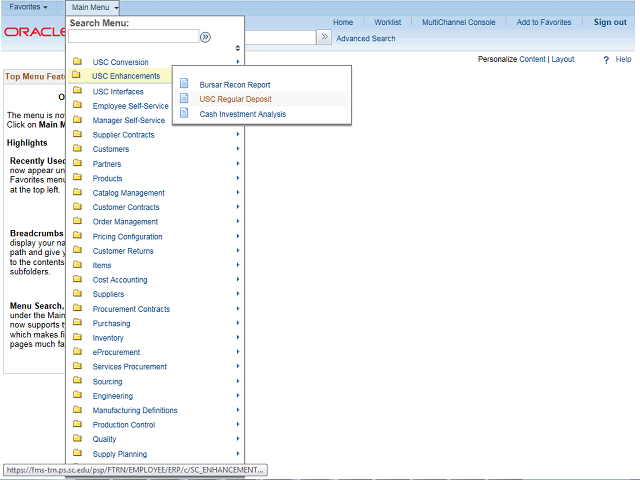Click the folder icon next to Purchasing
640x480 pixels.
[x=78, y=322]
